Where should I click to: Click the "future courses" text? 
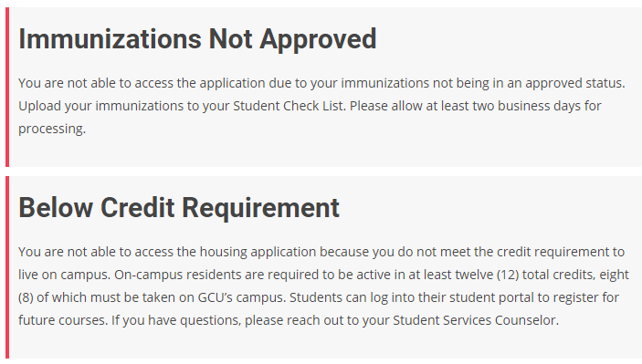pyautogui.click(x=62, y=320)
